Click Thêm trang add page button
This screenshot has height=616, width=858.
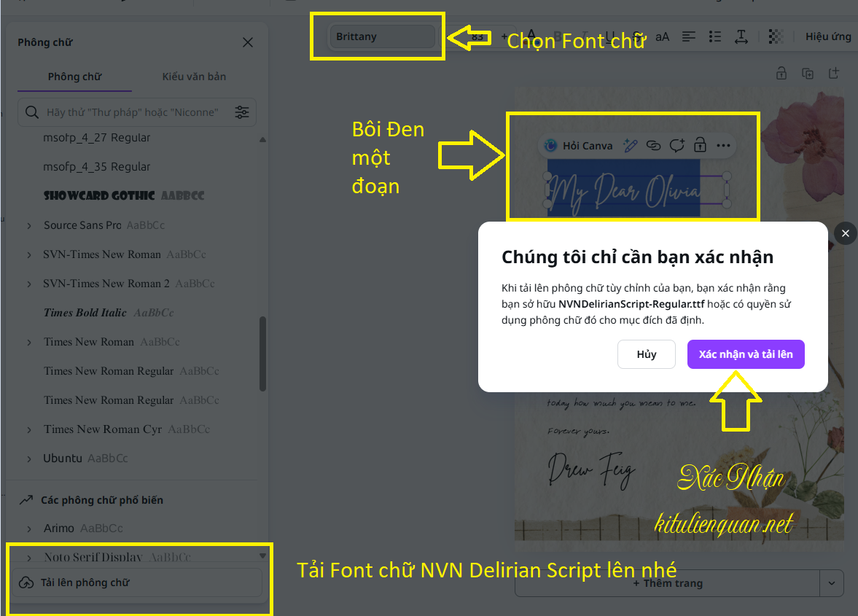[x=668, y=583]
